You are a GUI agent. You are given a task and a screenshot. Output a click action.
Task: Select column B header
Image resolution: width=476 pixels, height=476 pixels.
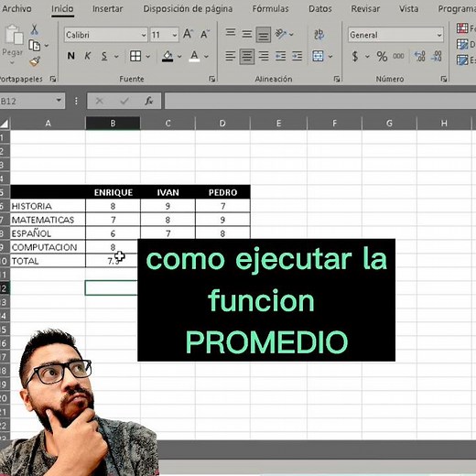pos(113,124)
